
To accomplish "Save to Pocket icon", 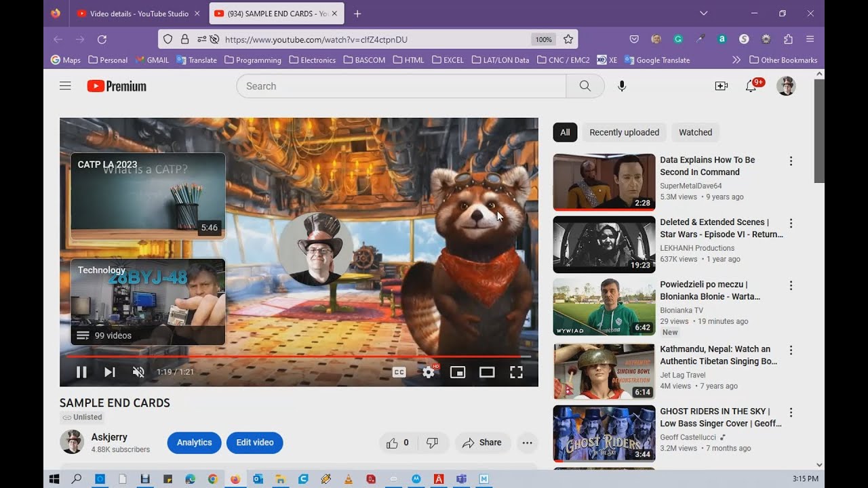I will tap(634, 39).
